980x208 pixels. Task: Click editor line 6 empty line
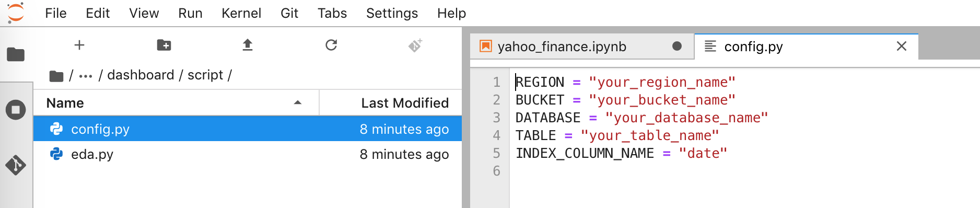click(x=744, y=171)
